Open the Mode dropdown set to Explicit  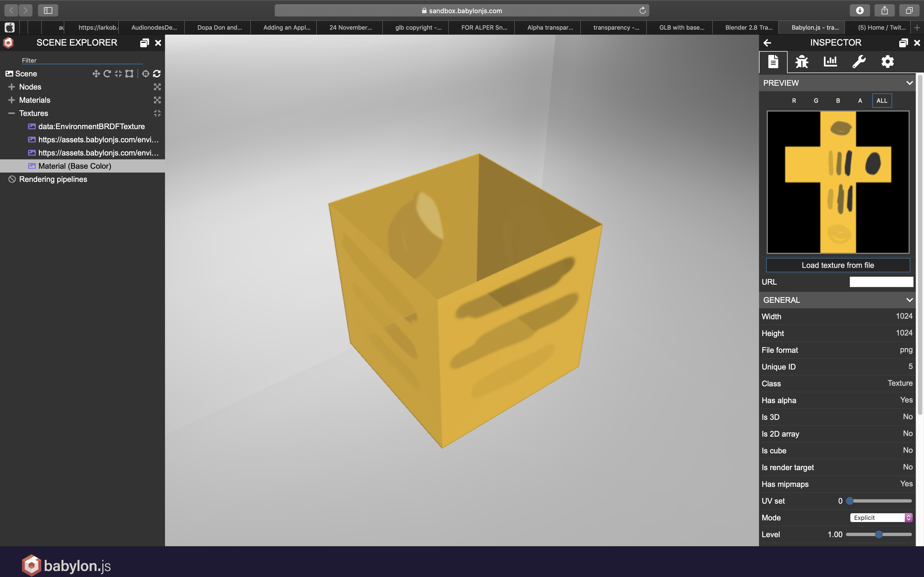click(x=881, y=517)
